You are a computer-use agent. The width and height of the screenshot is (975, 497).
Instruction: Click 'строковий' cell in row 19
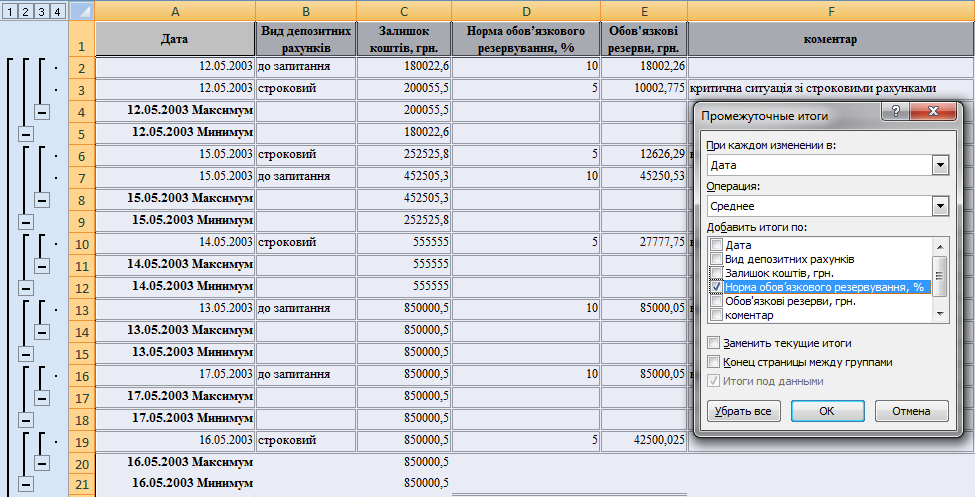(306, 440)
